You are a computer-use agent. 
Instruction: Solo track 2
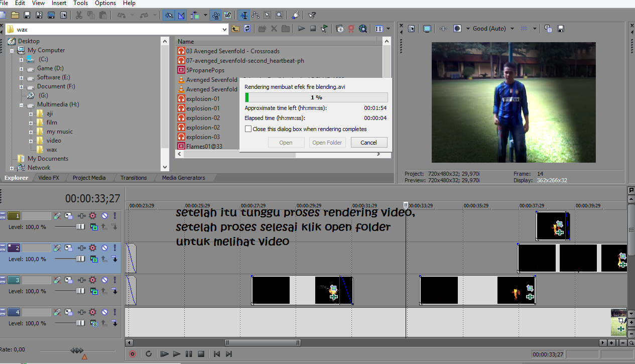pyautogui.click(x=114, y=248)
